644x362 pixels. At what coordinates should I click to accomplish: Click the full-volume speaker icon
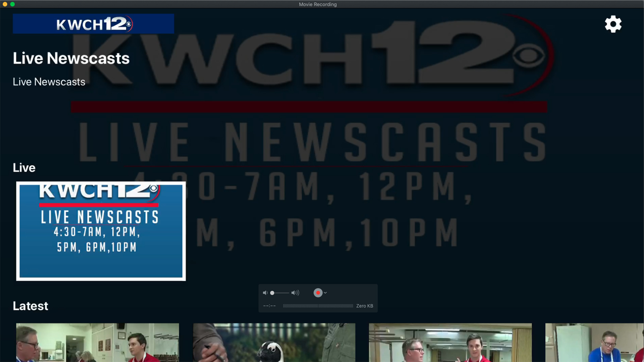[296, 293]
